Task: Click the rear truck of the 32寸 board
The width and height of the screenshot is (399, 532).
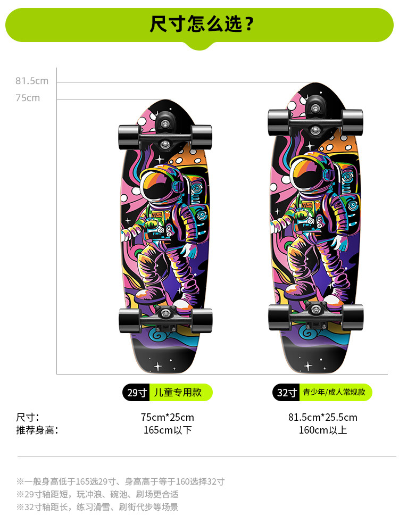Action: coord(315,316)
